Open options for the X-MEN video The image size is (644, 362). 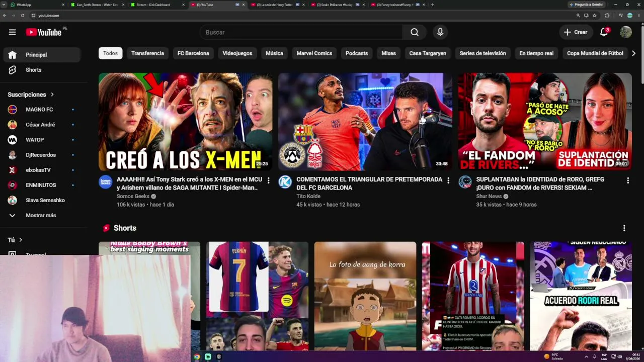tap(268, 180)
